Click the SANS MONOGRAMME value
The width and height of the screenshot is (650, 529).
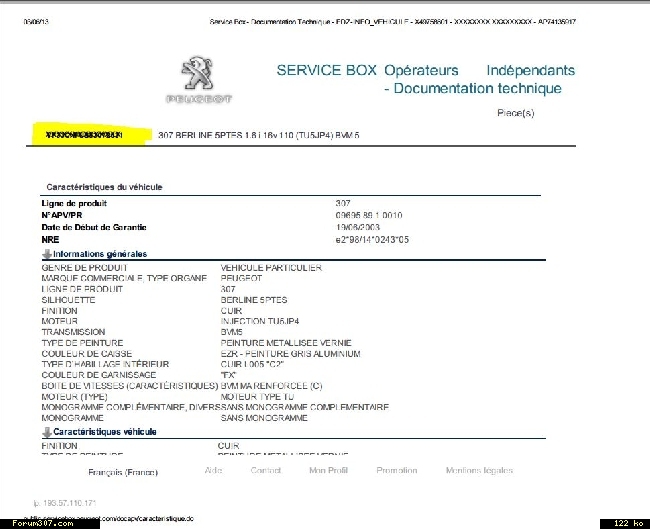point(264,418)
